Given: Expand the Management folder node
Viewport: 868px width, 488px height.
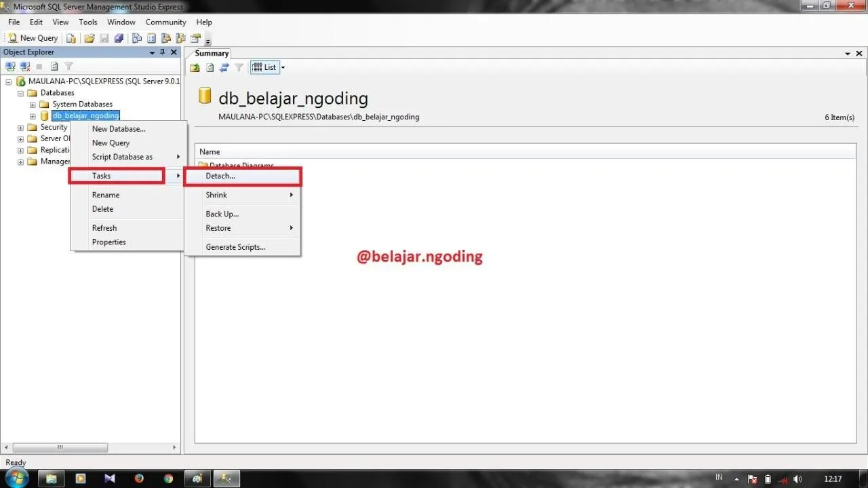Looking at the screenshot, I should 20,162.
